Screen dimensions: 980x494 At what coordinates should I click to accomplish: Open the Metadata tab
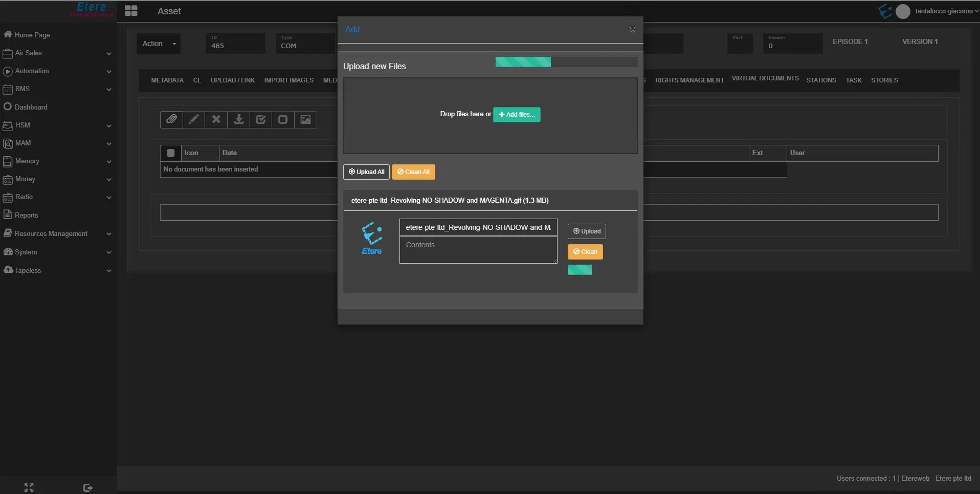coord(167,80)
